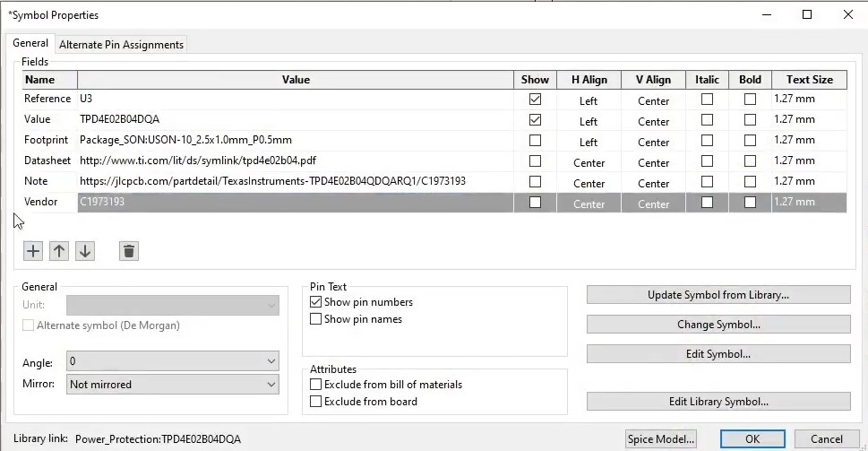Toggle Bold checkbox for Note row

tap(750, 181)
